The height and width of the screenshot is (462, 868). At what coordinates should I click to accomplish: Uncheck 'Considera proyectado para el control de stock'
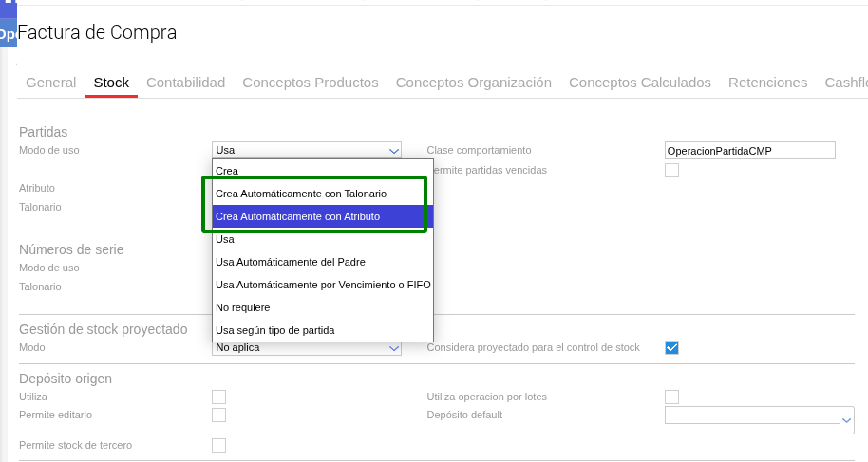coord(671,347)
